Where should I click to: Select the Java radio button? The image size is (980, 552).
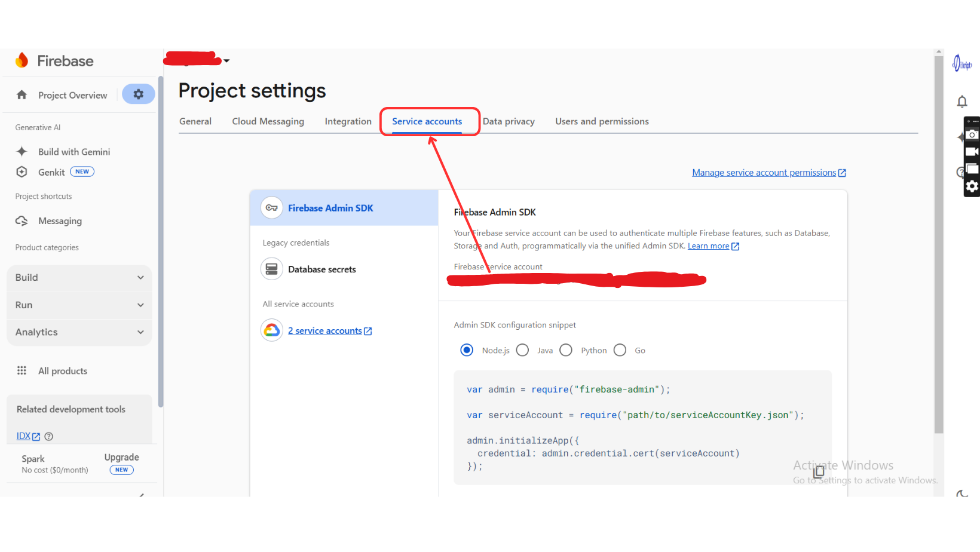coord(523,350)
